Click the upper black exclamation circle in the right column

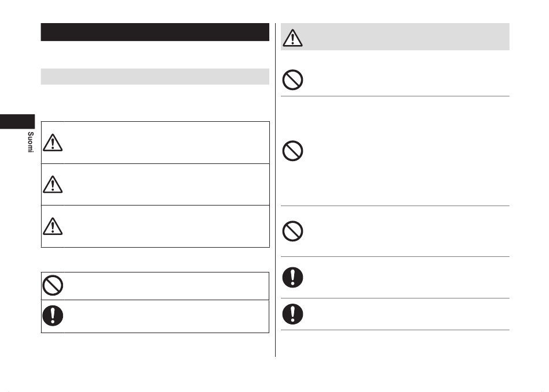pos(293,277)
